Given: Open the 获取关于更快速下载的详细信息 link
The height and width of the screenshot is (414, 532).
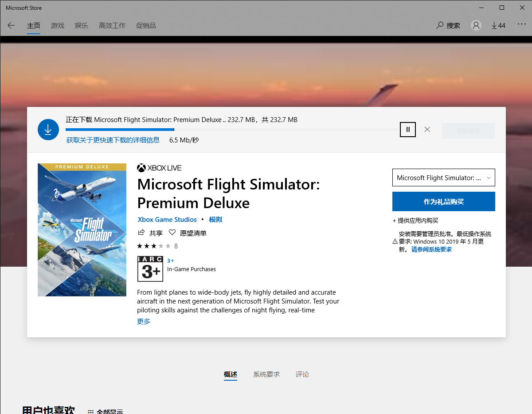Looking at the screenshot, I should [x=113, y=140].
